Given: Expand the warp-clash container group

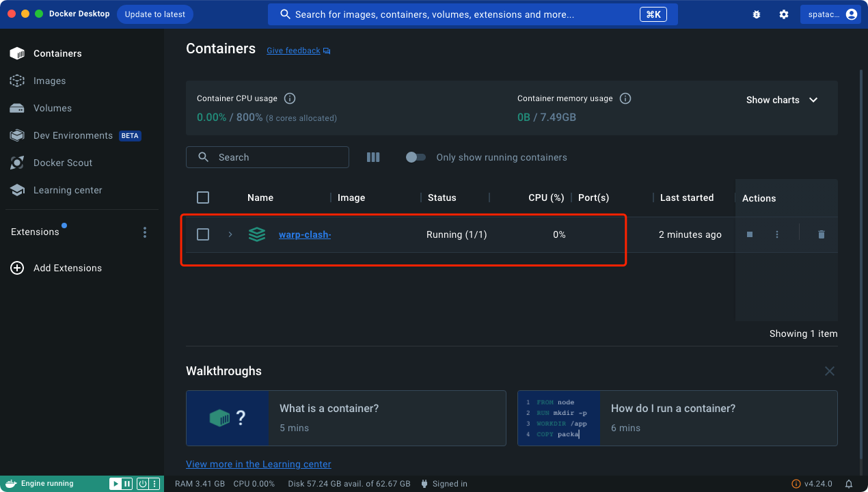Looking at the screenshot, I should click(x=230, y=234).
